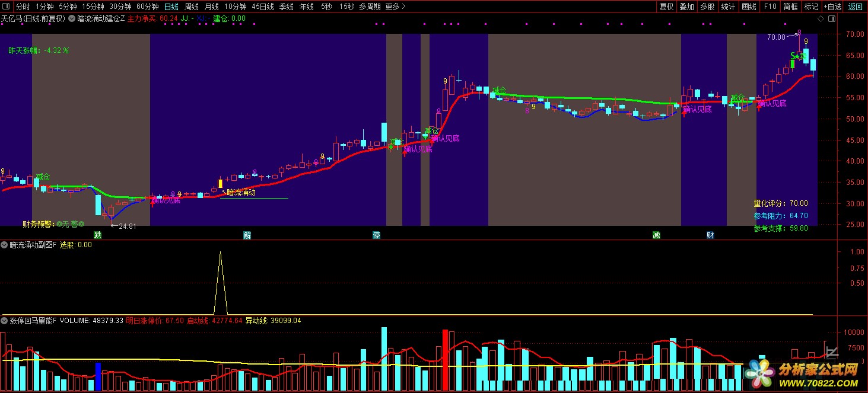This screenshot has height=393, width=868.
Task: Open the 多股 multi-stock view
Action: [707, 7]
